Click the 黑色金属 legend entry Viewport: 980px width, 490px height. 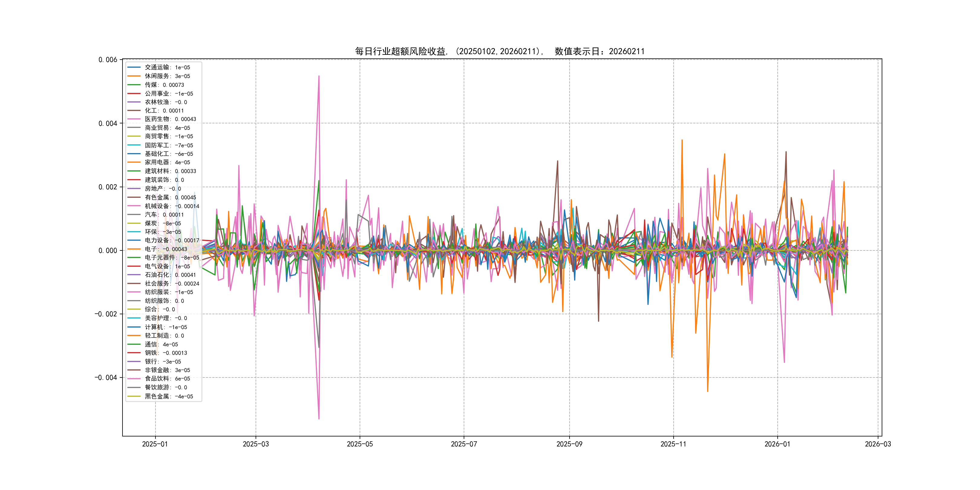[168, 396]
